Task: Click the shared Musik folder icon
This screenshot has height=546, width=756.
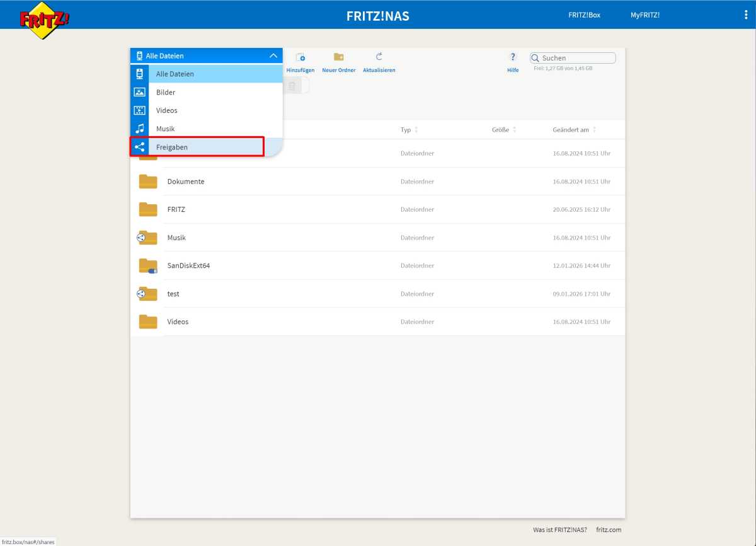Action: pyautogui.click(x=147, y=238)
